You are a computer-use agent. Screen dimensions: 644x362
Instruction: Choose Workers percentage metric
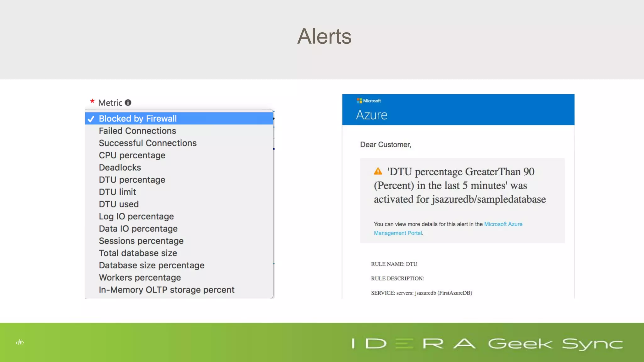(x=179, y=278)
